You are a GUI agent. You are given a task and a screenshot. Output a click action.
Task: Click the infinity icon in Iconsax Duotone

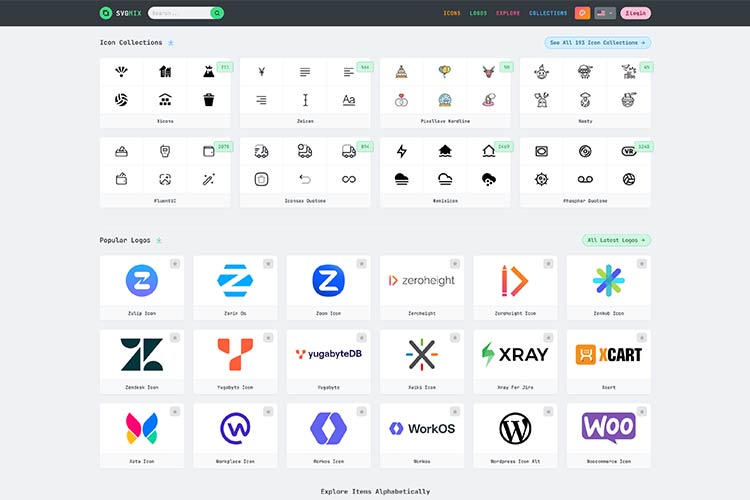coord(348,179)
